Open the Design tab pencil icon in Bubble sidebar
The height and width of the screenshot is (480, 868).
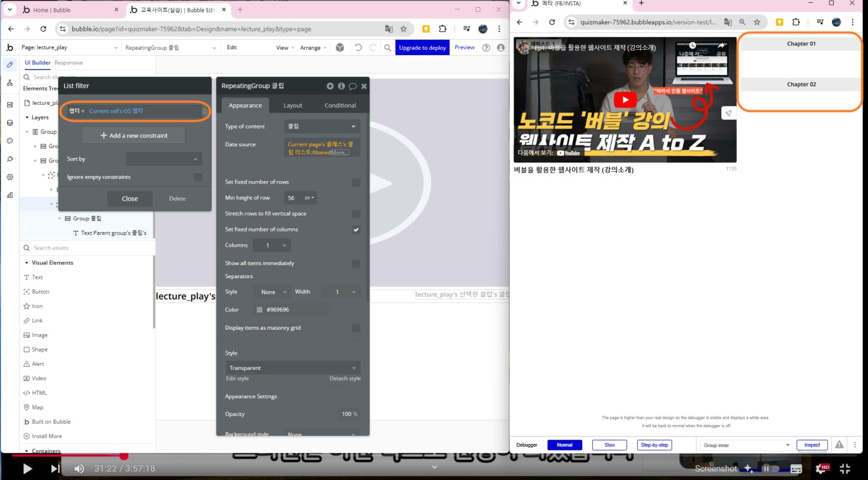(x=9, y=65)
